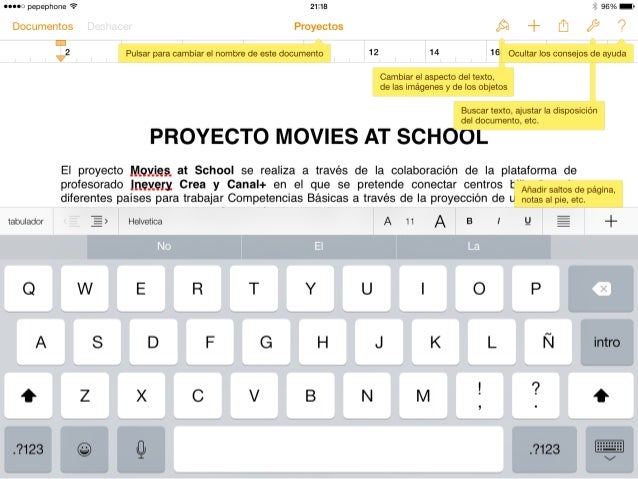This screenshot has height=479, width=638.
Task: Tap 'Ocultar los consejos de ayuda' tip
Action: (x=567, y=53)
